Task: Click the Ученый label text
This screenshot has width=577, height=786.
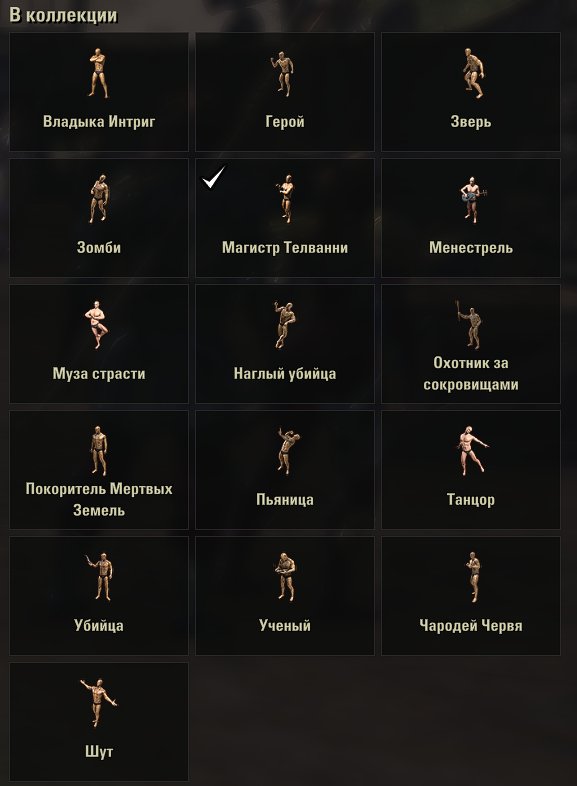Action: (285, 625)
